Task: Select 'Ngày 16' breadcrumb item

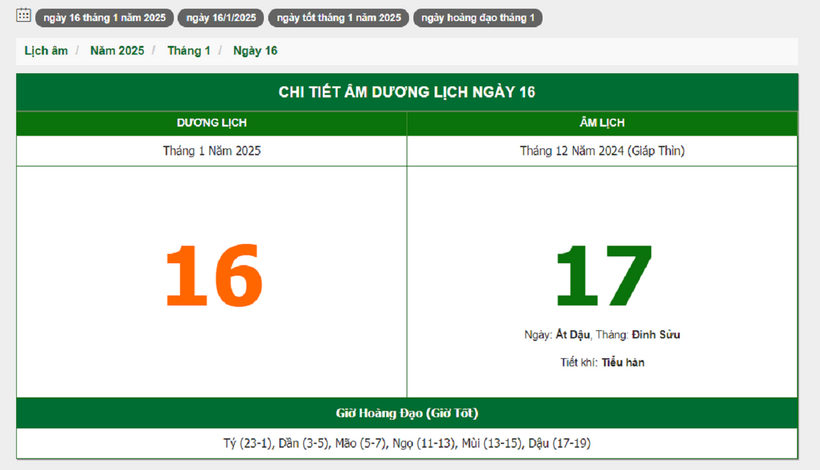Action: [x=255, y=51]
